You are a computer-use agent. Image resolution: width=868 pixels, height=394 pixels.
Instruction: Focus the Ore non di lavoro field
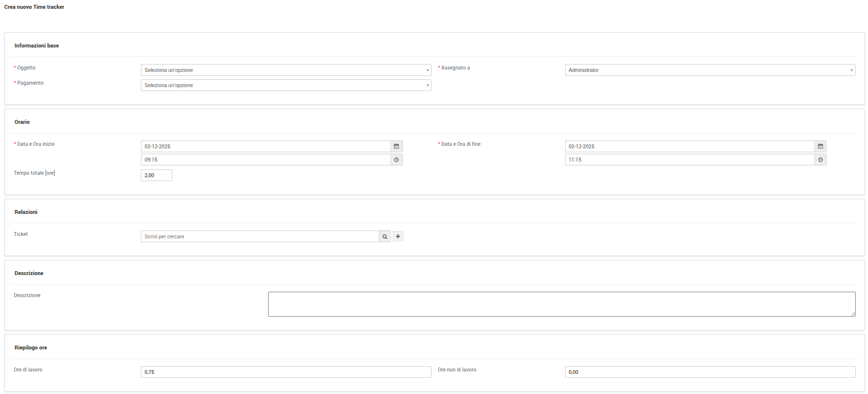point(709,372)
